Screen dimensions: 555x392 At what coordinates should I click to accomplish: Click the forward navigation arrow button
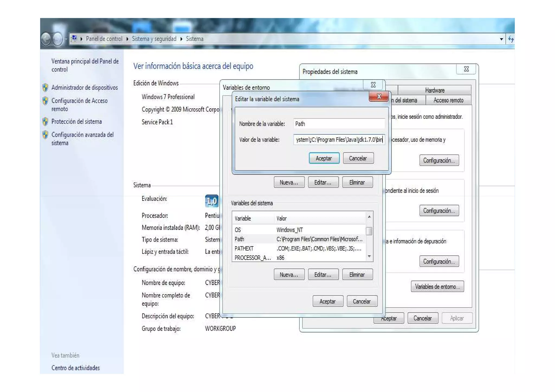(57, 39)
